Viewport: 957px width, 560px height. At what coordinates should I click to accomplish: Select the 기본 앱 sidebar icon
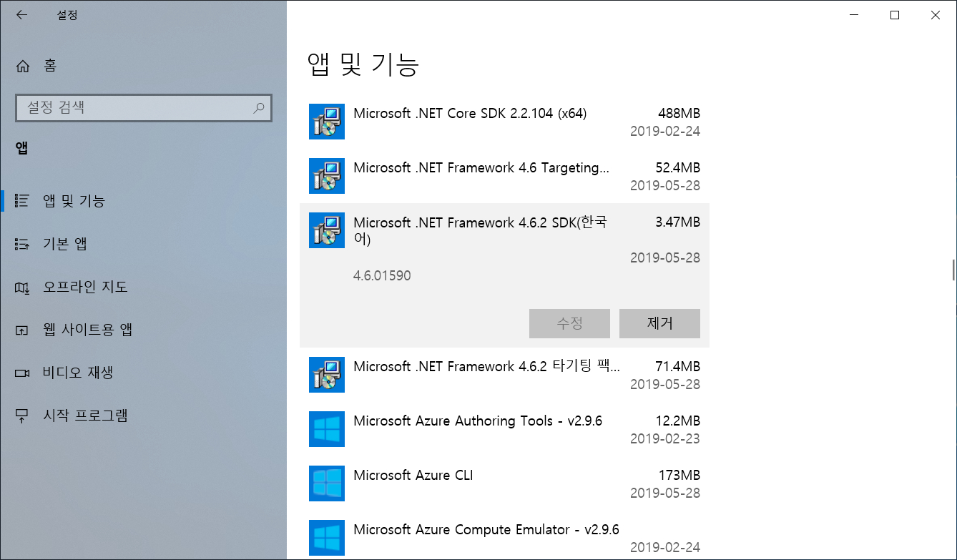22,244
